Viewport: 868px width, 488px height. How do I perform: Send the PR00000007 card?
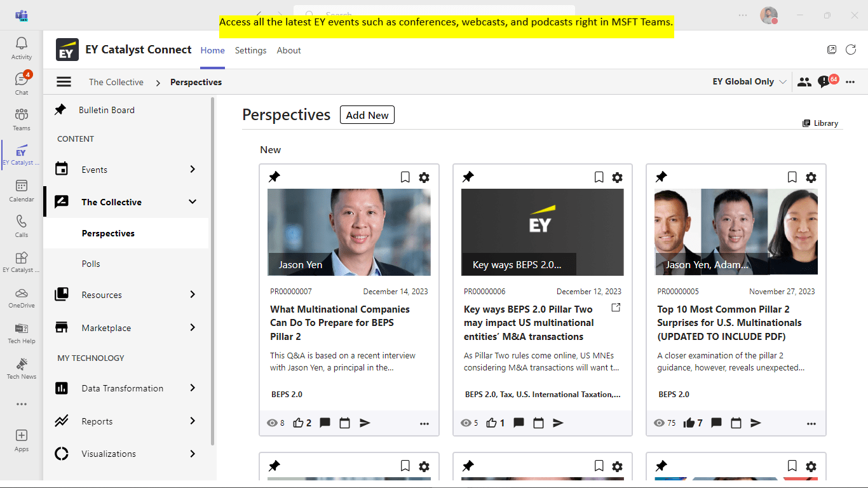coord(365,423)
